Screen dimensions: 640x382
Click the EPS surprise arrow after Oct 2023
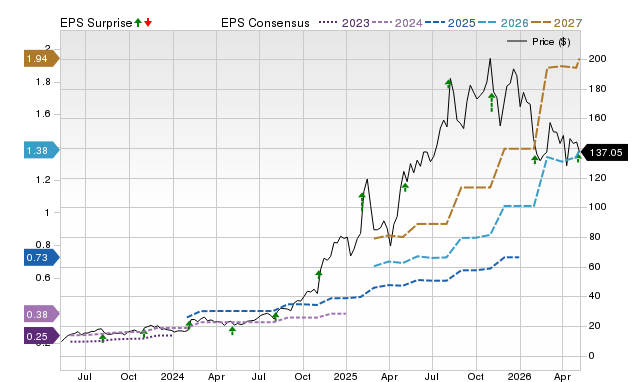pos(144,334)
